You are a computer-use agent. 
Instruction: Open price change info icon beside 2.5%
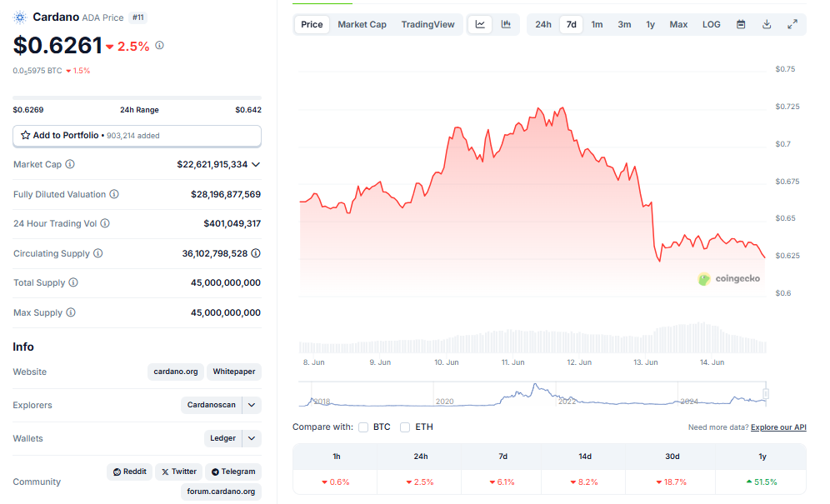click(159, 46)
